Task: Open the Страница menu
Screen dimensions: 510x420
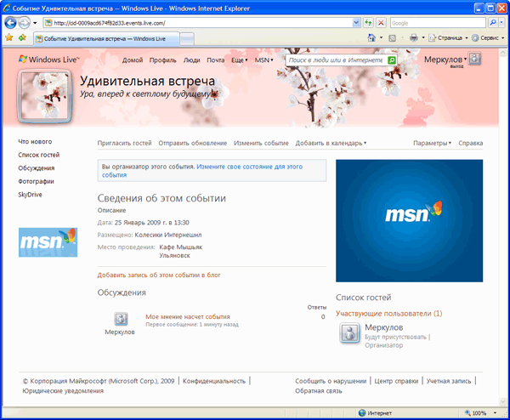Action: pyautogui.click(x=448, y=38)
